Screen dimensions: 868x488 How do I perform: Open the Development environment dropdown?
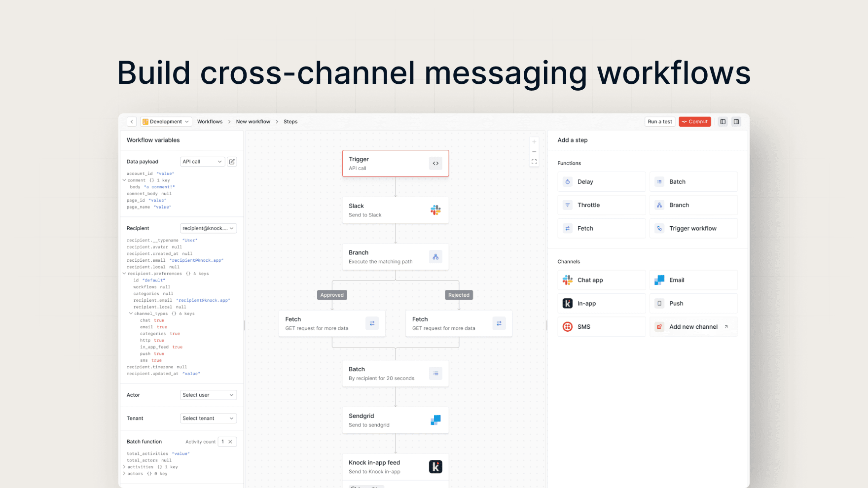[166, 122]
